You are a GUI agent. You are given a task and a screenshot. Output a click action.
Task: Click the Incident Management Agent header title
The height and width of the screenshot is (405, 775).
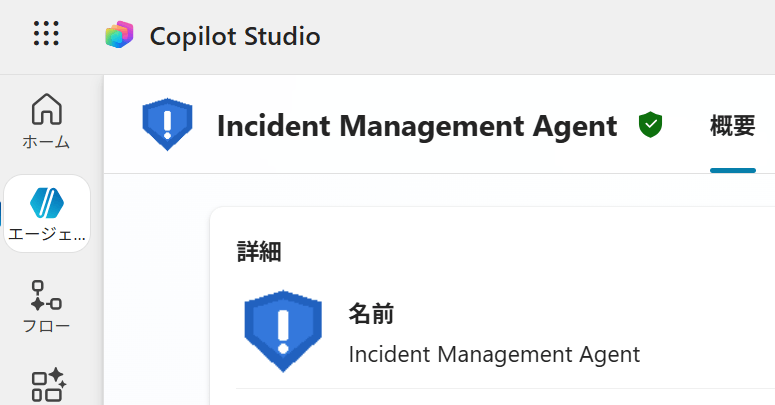tap(416, 126)
